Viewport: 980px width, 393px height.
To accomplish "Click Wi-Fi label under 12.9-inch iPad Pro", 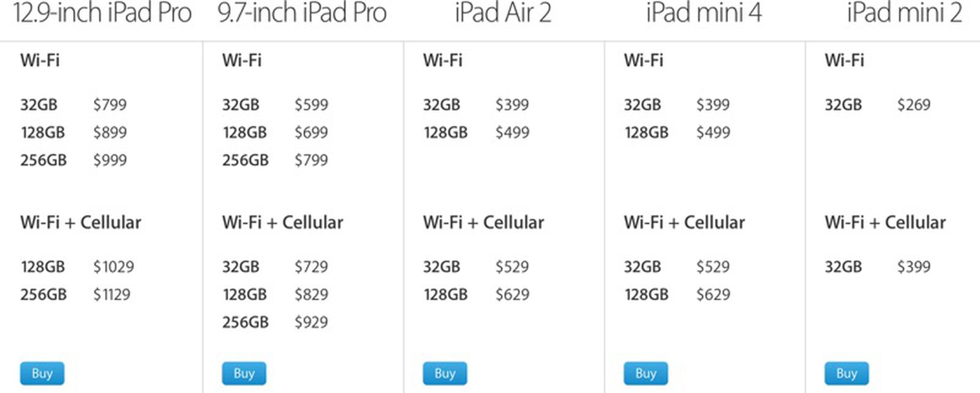I will (40, 61).
